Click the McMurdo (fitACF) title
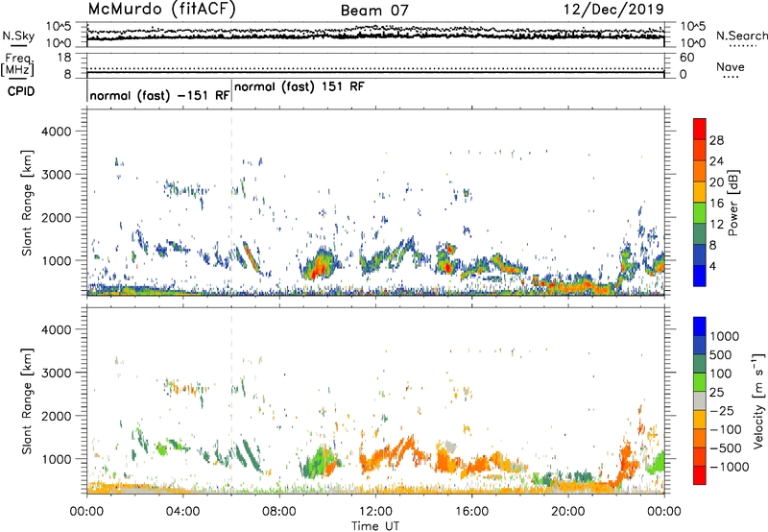 click(x=161, y=10)
